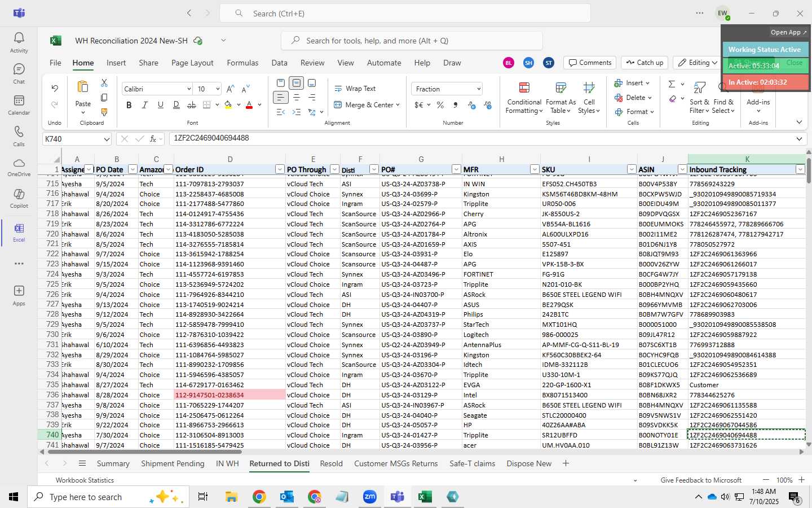Open OneDrive in the Teams sidebar
This screenshot has height=508, width=812.
pyautogui.click(x=19, y=167)
